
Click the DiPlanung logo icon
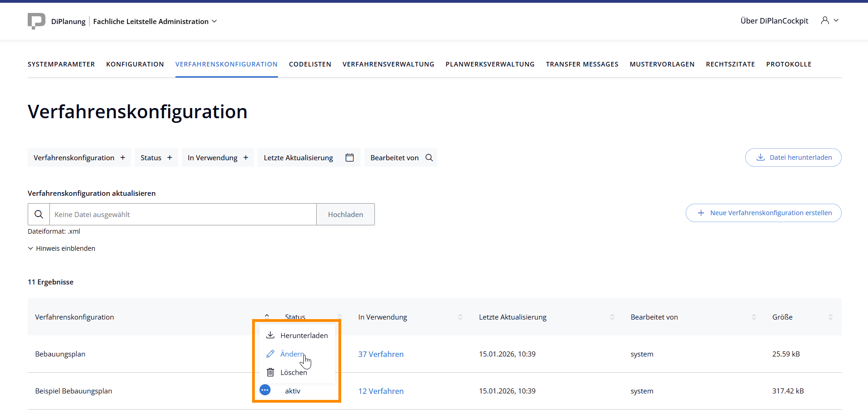coord(36,21)
